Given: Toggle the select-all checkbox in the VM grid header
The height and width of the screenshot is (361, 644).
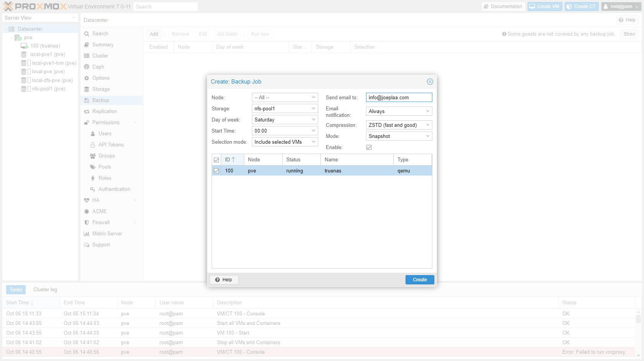Looking at the screenshot, I should point(217,160).
